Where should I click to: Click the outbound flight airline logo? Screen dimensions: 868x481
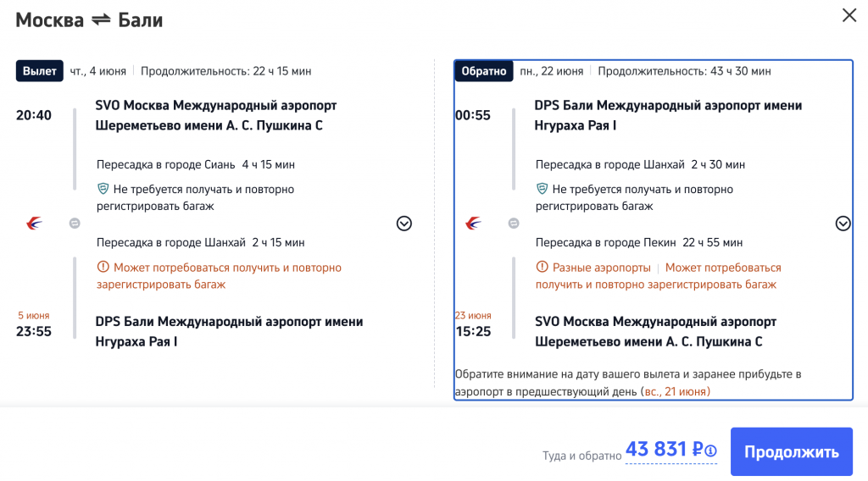pyautogui.click(x=35, y=224)
